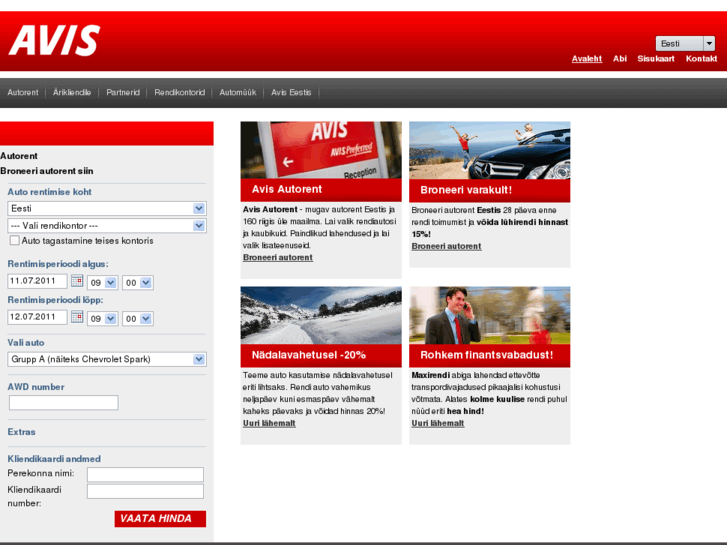The image size is (727, 545).
Task: Open start period minutes dropdown
Action: (x=138, y=282)
